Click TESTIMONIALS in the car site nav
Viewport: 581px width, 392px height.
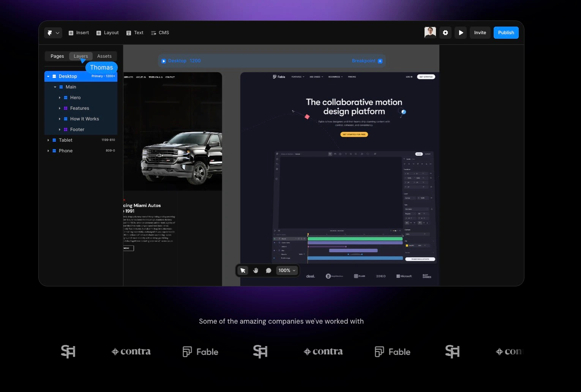tap(156, 77)
